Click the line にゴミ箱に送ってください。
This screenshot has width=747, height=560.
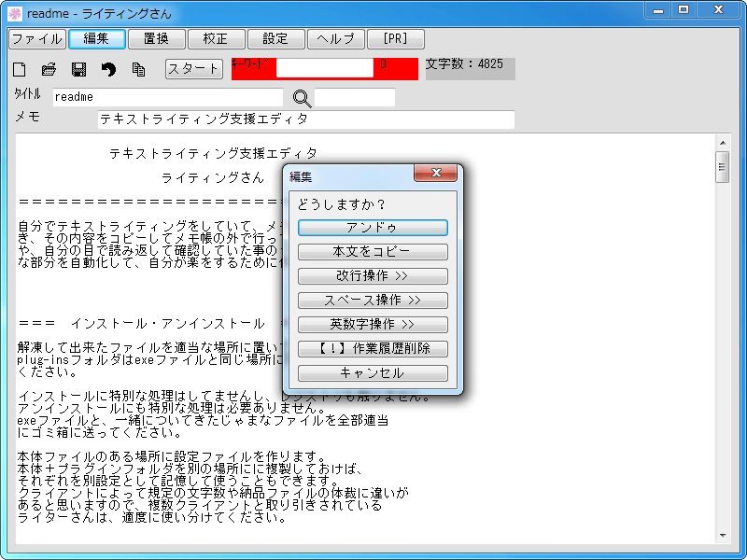pyautogui.click(x=99, y=433)
